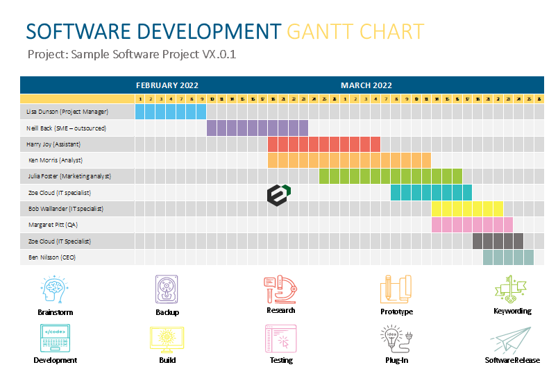Screen dimensions: 558x392
Task: Select the MARCH 2022 month header
Action: (366, 85)
